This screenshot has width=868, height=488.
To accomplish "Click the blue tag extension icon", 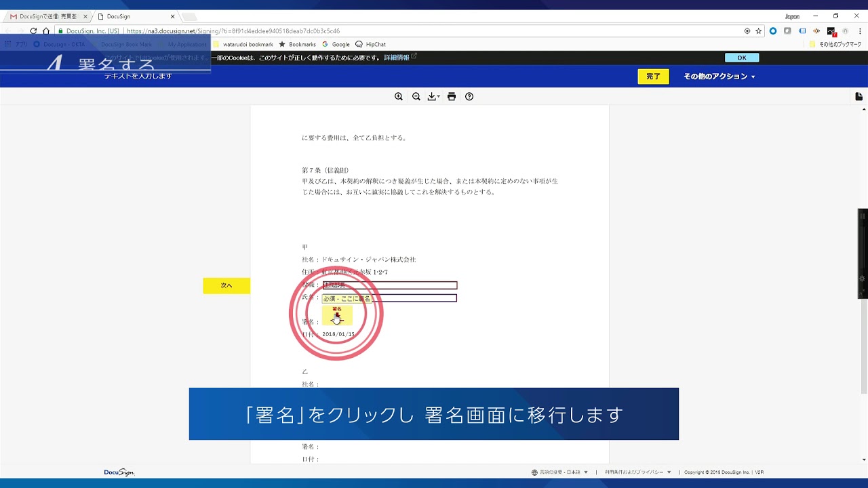I will [802, 31].
